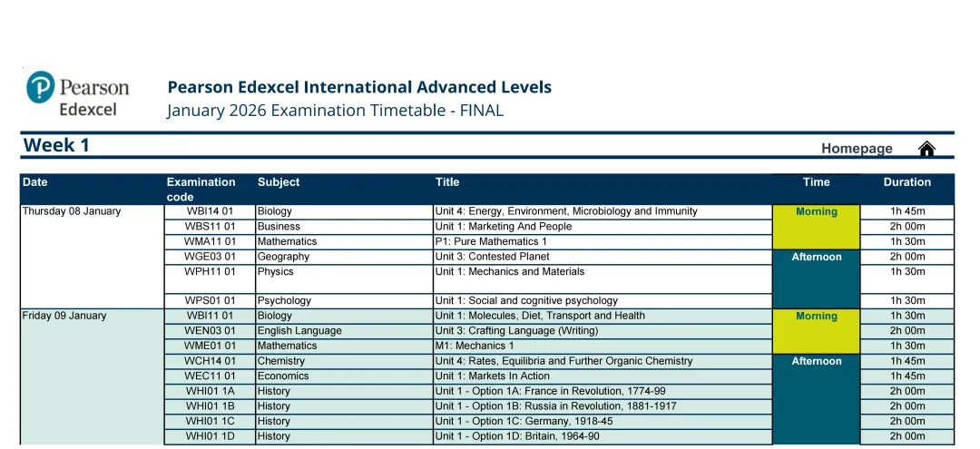Viewport: 980px width, 449px height.
Task: Click the title Option 1C: Germany, 1918-45
Action: (x=524, y=422)
